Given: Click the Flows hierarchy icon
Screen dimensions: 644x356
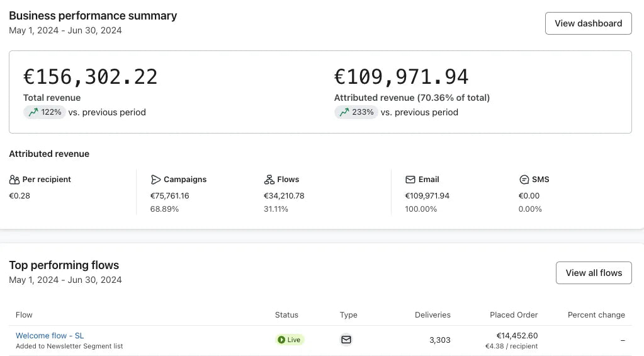Looking at the screenshot, I should pyautogui.click(x=269, y=180).
